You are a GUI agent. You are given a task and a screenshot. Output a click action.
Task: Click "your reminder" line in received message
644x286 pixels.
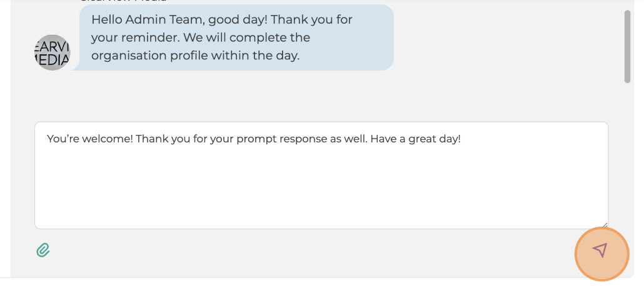[134, 37]
